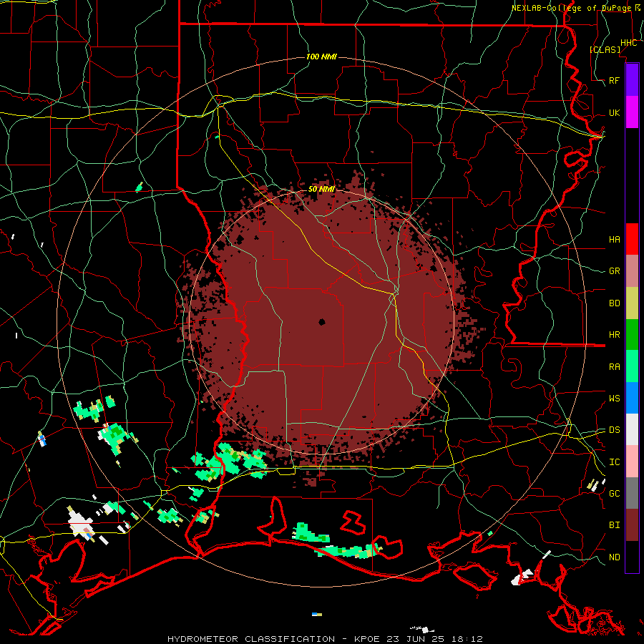644x644 pixels.
Task: Click the HHC product label
Action: (x=629, y=43)
